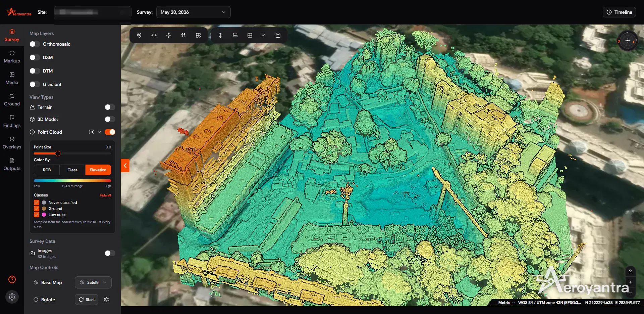Click the compass navigation control
Viewport: 644px width, 314px height.
[x=628, y=41]
